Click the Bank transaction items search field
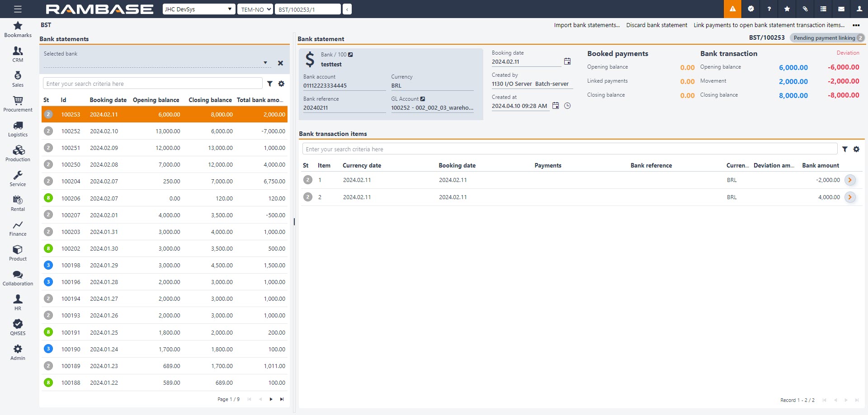Screen dimensions: 868x415 570,149
